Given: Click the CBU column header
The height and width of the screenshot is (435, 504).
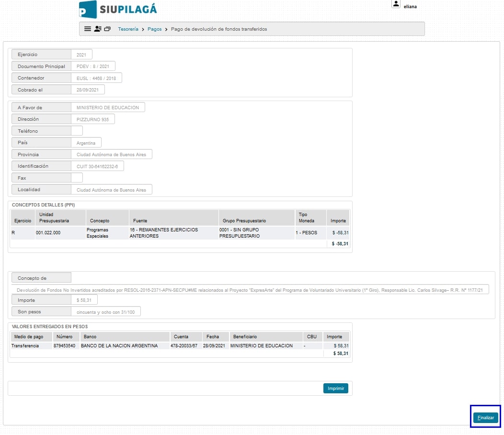Looking at the screenshot, I should 312,337.
